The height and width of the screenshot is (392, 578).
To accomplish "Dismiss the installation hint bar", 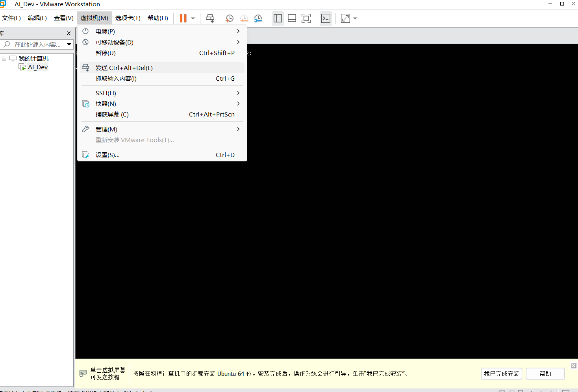I will 573,365.
